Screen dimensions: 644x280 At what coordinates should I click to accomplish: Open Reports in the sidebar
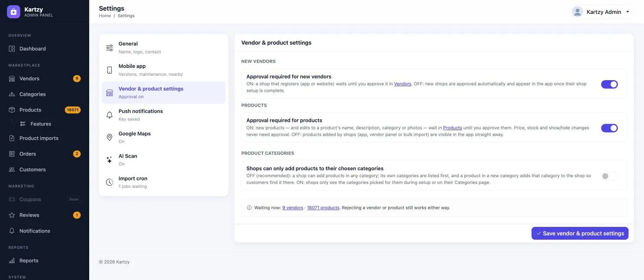pos(44,261)
